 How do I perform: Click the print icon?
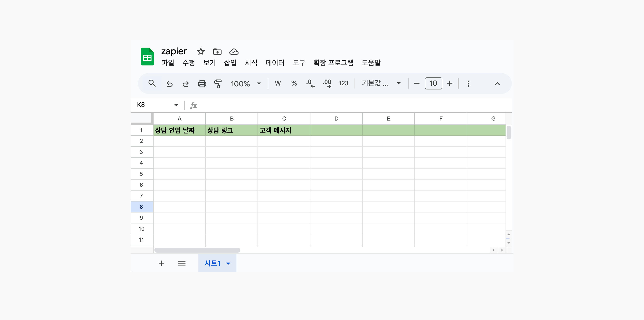coord(202,84)
